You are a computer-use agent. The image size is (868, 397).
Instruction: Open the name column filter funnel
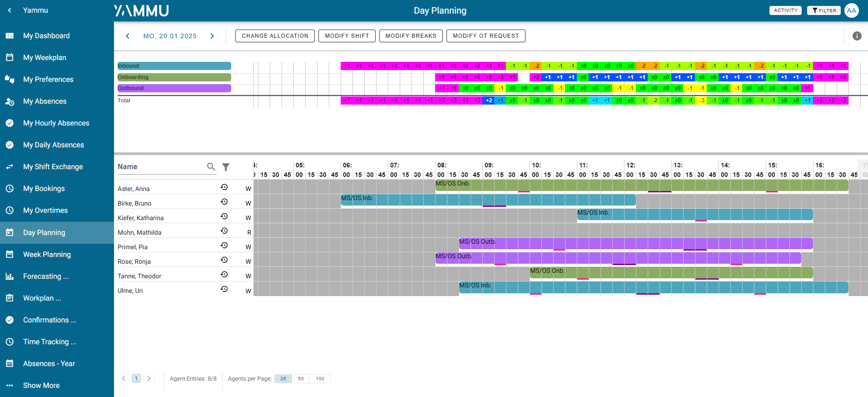click(226, 167)
